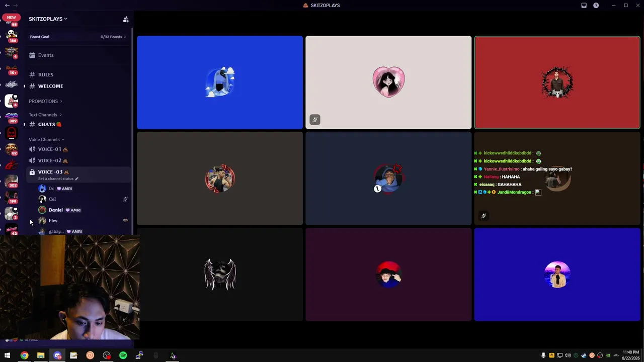Image resolution: width=644 pixels, height=362 pixels.
Task: Open Spotify from the taskbar
Action: (123, 355)
